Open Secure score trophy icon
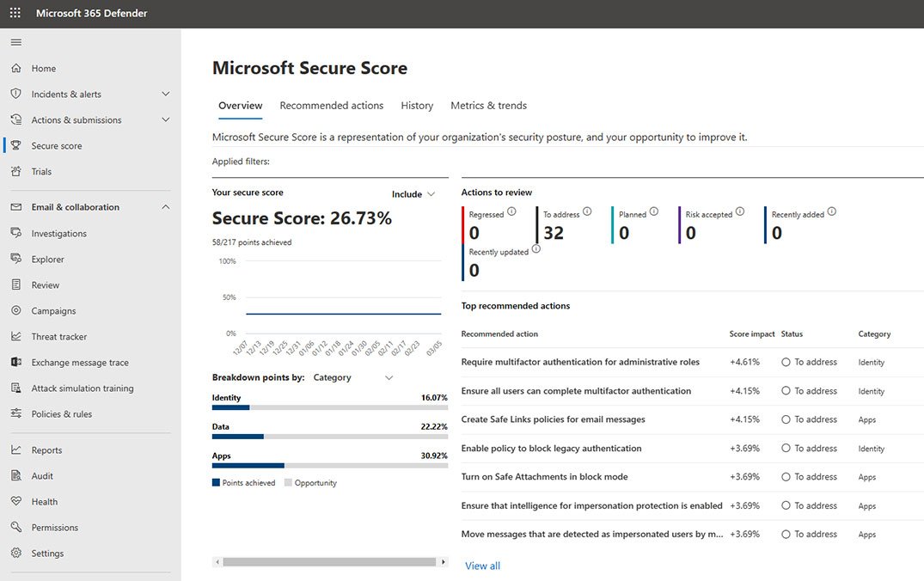The width and height of the screenshot is (924, 581). (x=16, y=146)
